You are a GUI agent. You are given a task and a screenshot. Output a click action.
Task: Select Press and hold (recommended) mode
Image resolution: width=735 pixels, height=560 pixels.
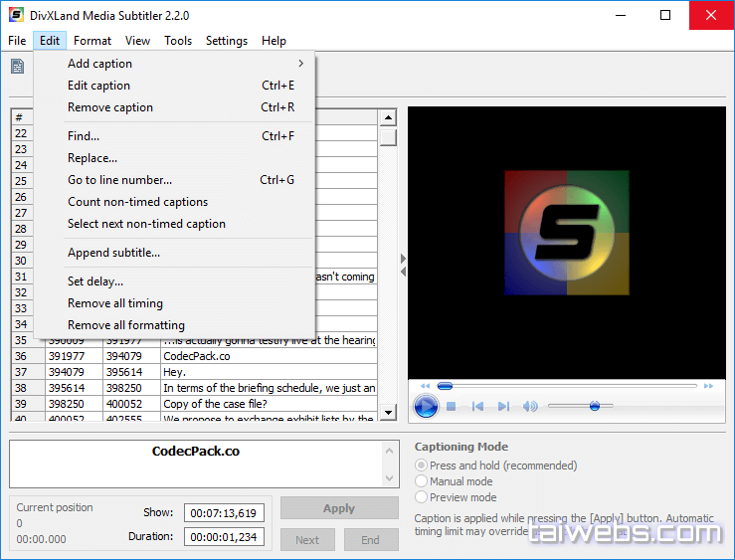[422, 466]
